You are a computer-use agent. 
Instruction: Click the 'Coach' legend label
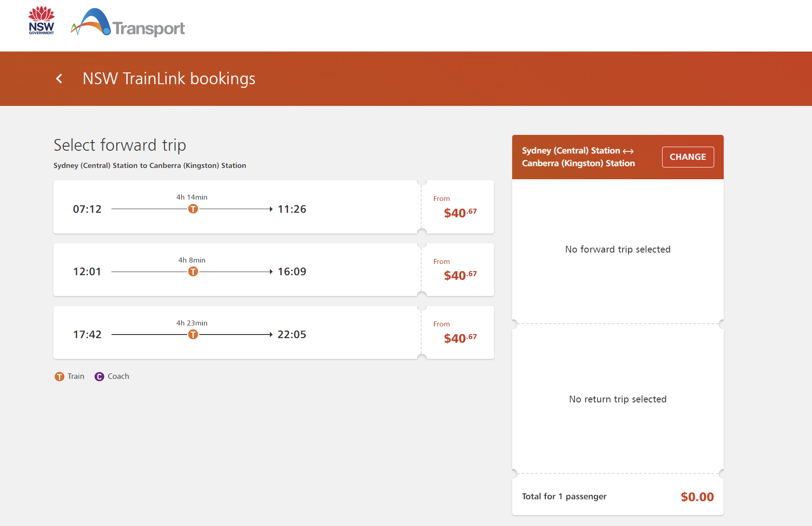coord(119,377)
